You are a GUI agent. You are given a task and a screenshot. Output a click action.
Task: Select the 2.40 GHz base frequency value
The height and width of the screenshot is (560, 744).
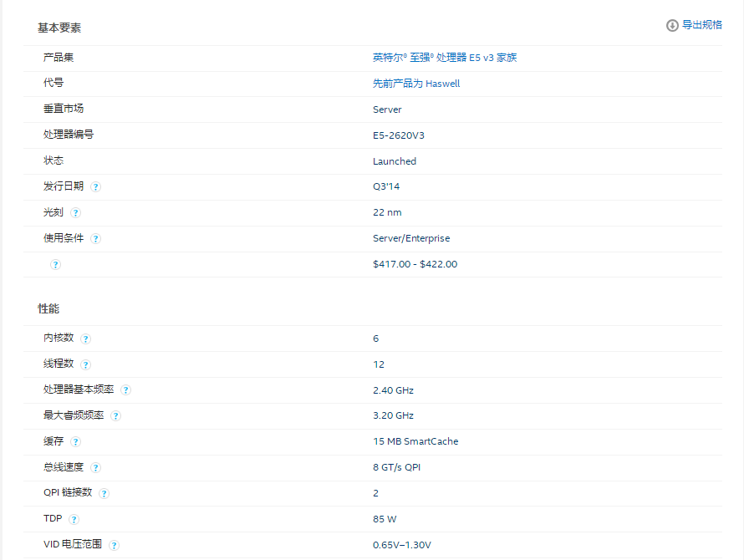(394, 390)
